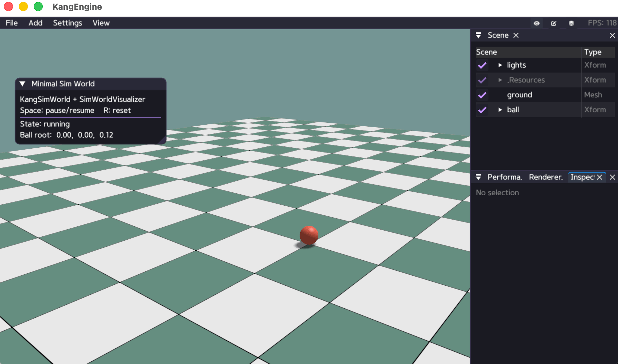Select the Scene tab
The width and height of the screenshot is (618, 364).
[498, 35]
